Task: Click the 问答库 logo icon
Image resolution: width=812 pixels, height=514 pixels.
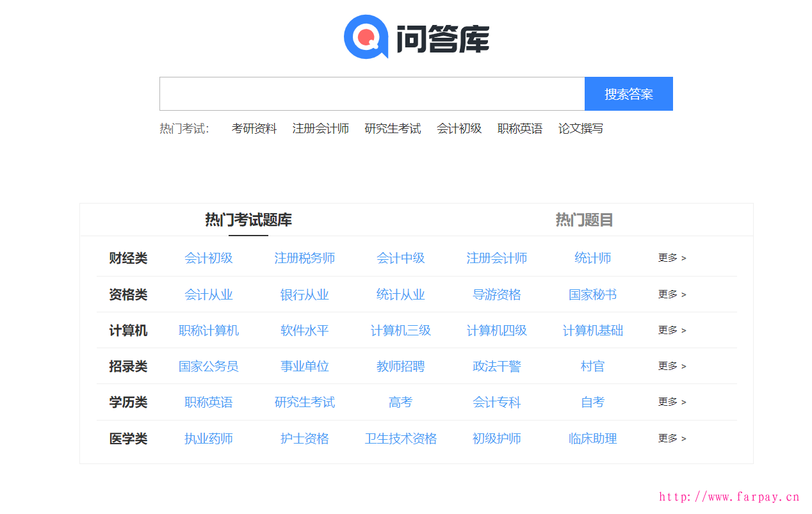Action: click(366, 37)
